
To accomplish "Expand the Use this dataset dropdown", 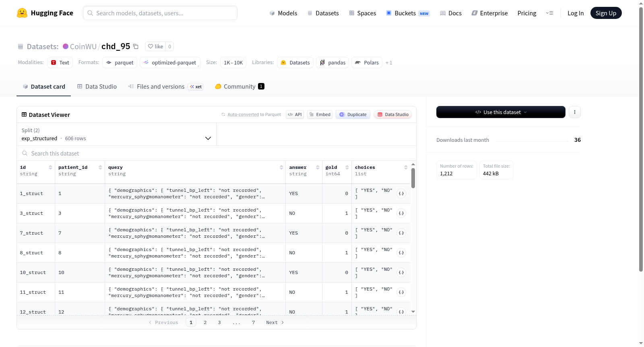I will click(501, 112).
